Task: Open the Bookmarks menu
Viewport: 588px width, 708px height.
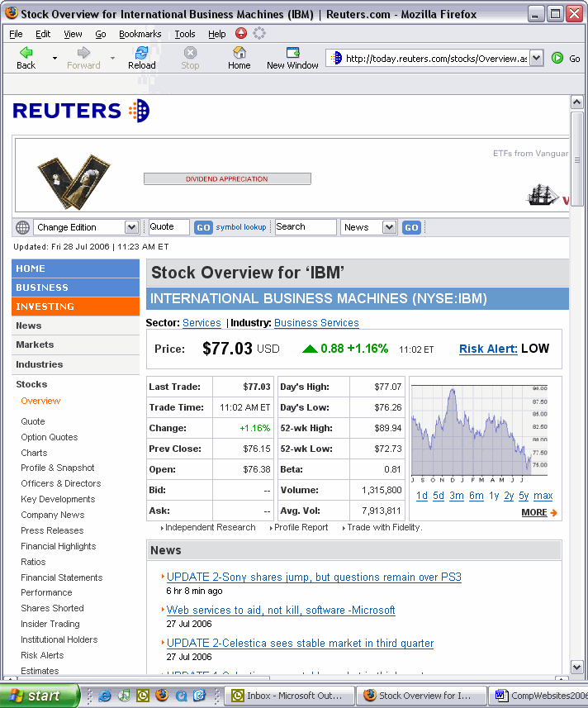Action: pyautogui.click(x=140, y=34)
